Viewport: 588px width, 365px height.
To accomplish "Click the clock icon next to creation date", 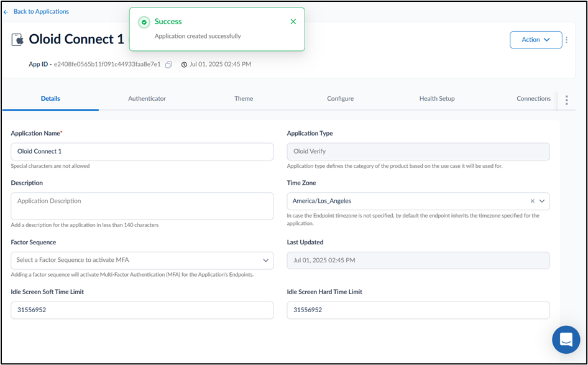I will click(x=184, y=65).
